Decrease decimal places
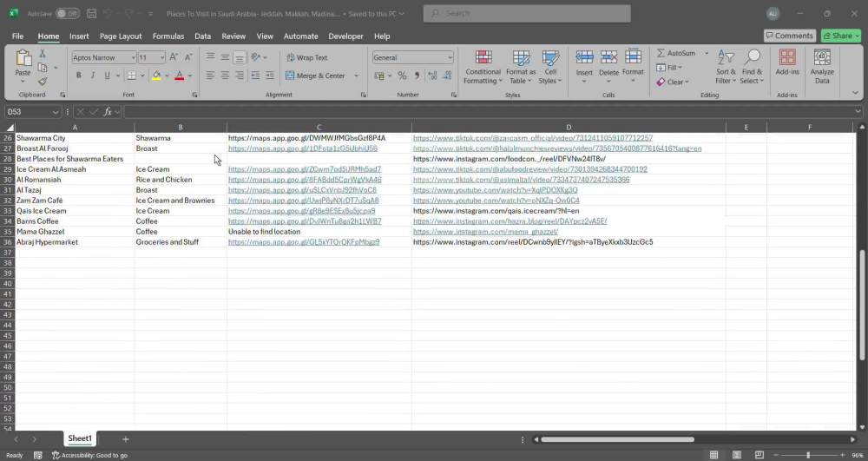The width and height of the screenshot is (868, 461). (447, 76)
